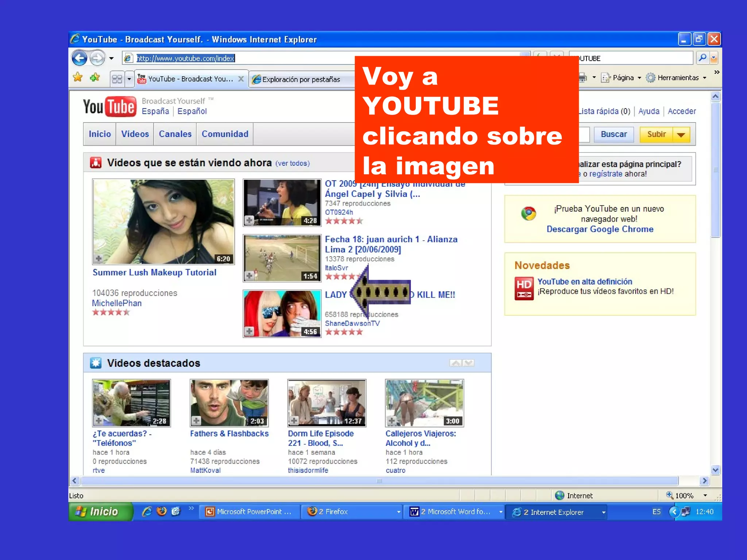Viewport: 747px width, 560px height.
Task: Click horizontal scrollbar right arrow
Action: click(x=704, y=481)
